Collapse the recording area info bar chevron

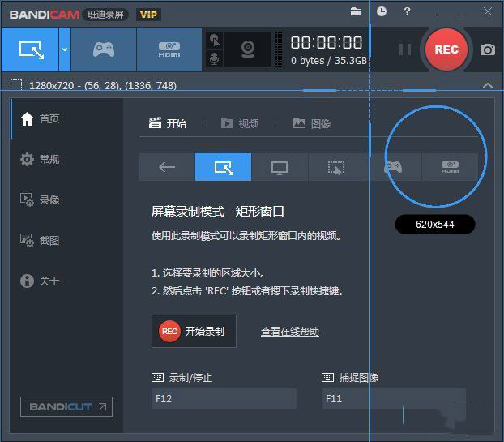point(487,84)
